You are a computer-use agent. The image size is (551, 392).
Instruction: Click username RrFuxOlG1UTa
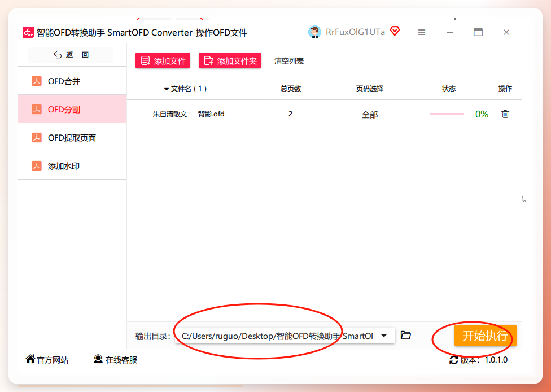pos(355,32)
